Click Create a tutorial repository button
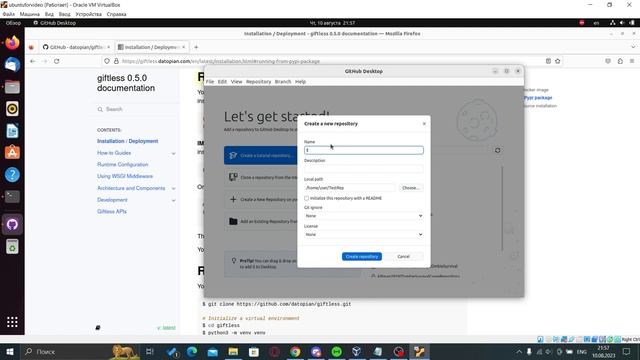This screenshot has width=640, height=360. coord(260,156)
